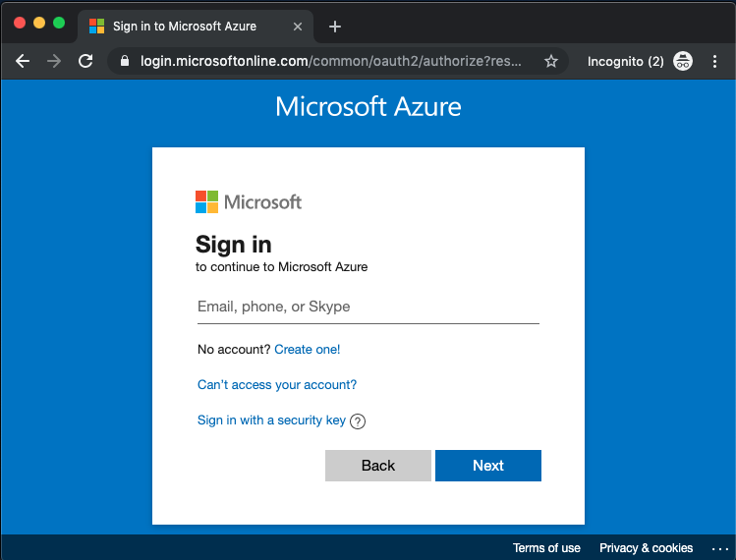The image size is (736, 560).
Task: Reload the page with the refresh icon
Action: coord(85,61)
